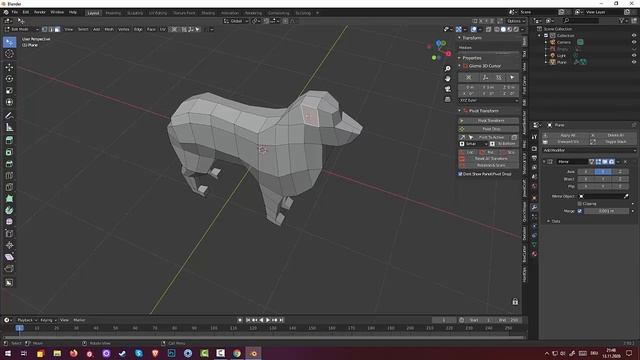The height and width of the screenshot is (360, 640).
Task: Select the Rip Region tool
Action: pos(9,269)
